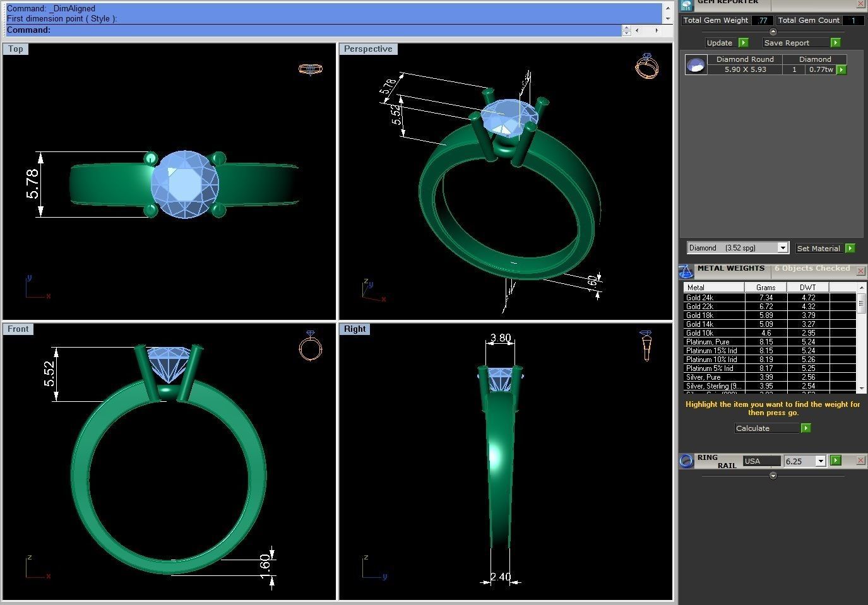Click the 2.40 dimension in Right viewport

point(501,577)
